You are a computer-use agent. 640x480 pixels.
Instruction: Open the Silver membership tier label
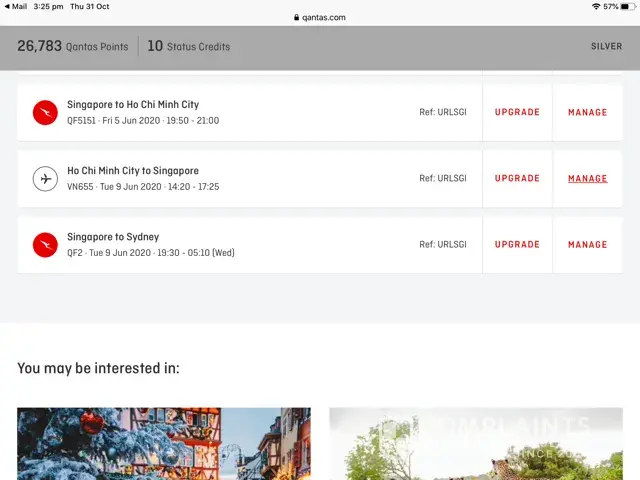(x=606, y=46)
